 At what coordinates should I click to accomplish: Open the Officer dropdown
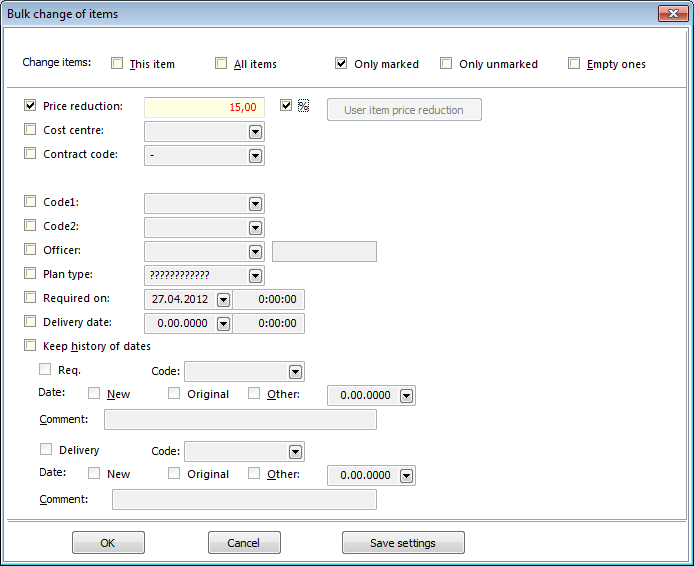click(255, 252)
